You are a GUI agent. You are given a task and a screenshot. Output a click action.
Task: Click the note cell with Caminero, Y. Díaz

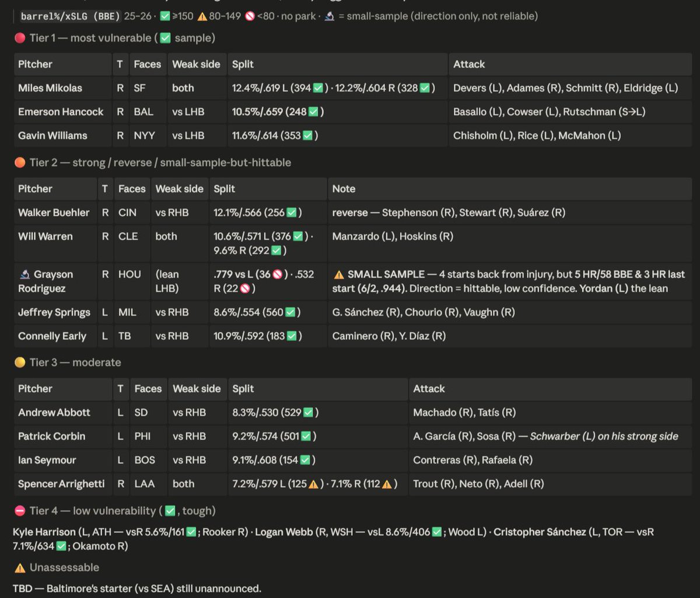coord(510,336)
